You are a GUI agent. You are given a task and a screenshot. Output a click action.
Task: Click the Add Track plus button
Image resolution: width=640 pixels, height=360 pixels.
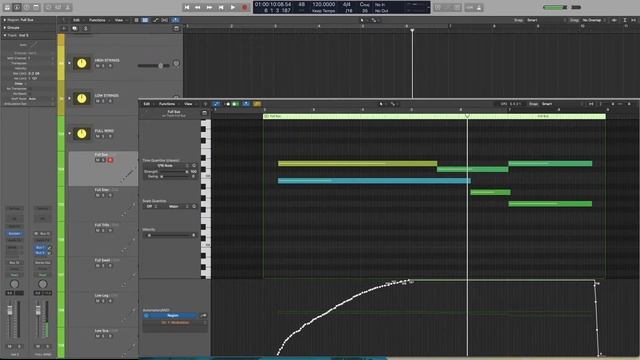point(64,29)
